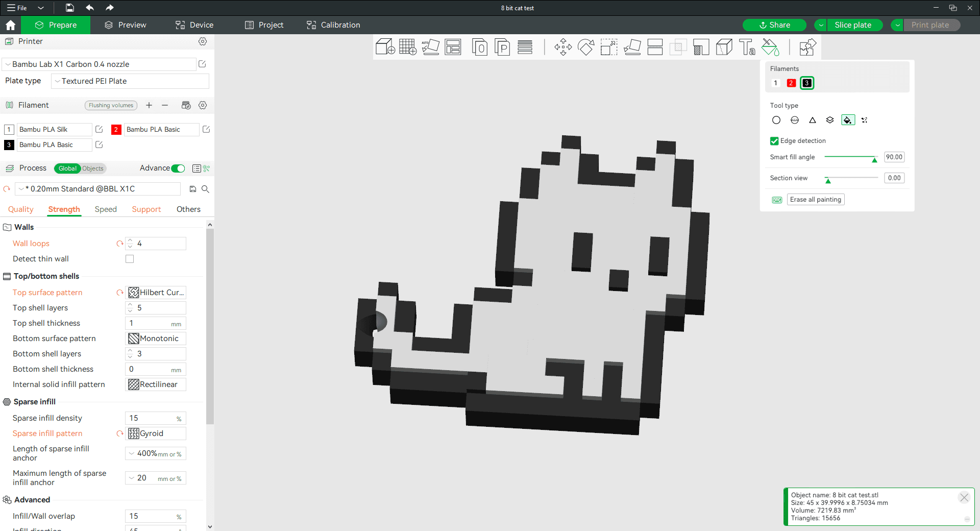This screenshot has height=531, width=980.
Task: Select the Height range tool type
Action: [830, 120]
